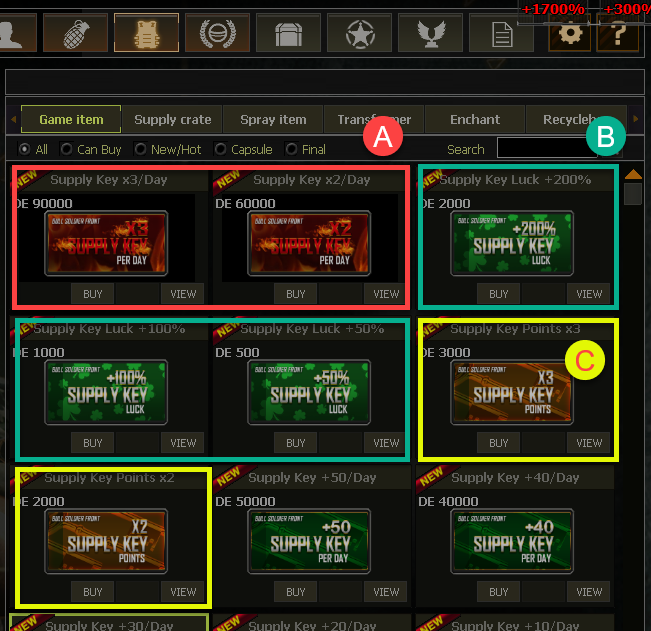Image resolution: width=651 pixels, height=631 pixels.
Task: Select the Final filter radio button
Action: 291,149
